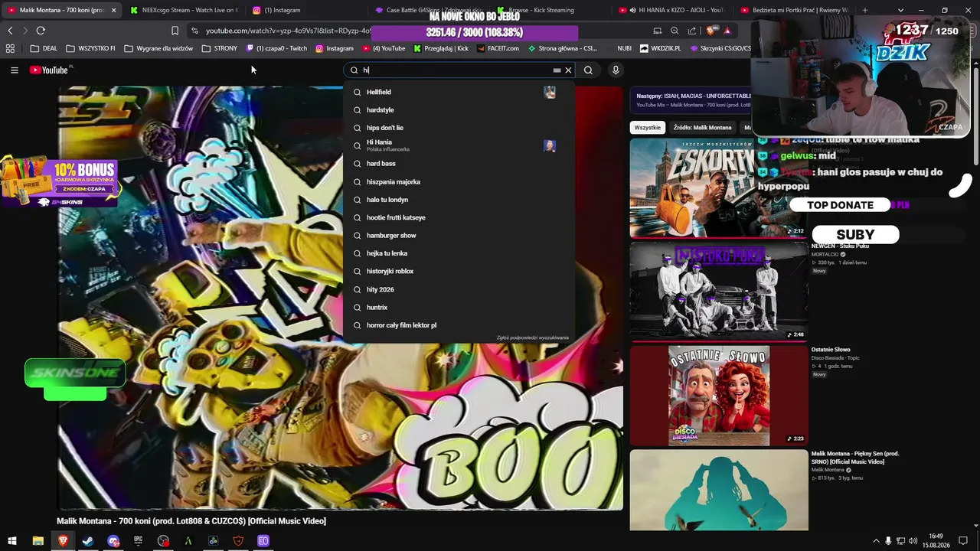Screen dimensions: 980x551
Task: Open the 'czapa0 - Twitch' bookmark
Action: 276,48
